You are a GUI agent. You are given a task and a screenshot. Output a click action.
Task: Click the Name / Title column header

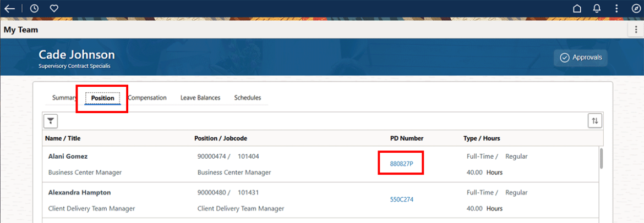pos(63,138)
